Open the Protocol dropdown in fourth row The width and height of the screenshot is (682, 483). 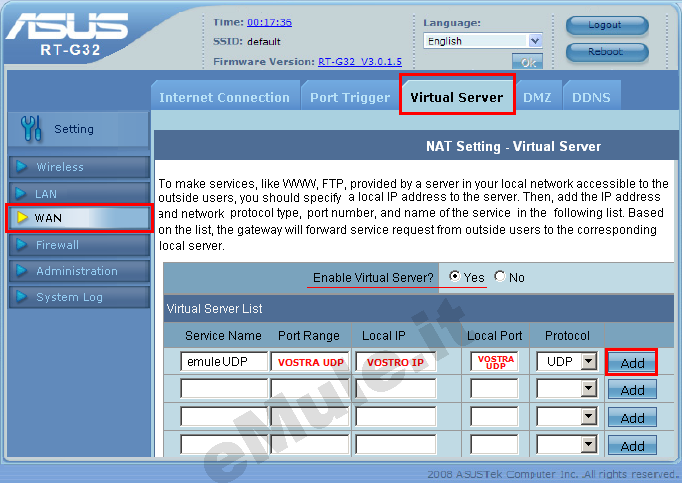click(566, 445)
